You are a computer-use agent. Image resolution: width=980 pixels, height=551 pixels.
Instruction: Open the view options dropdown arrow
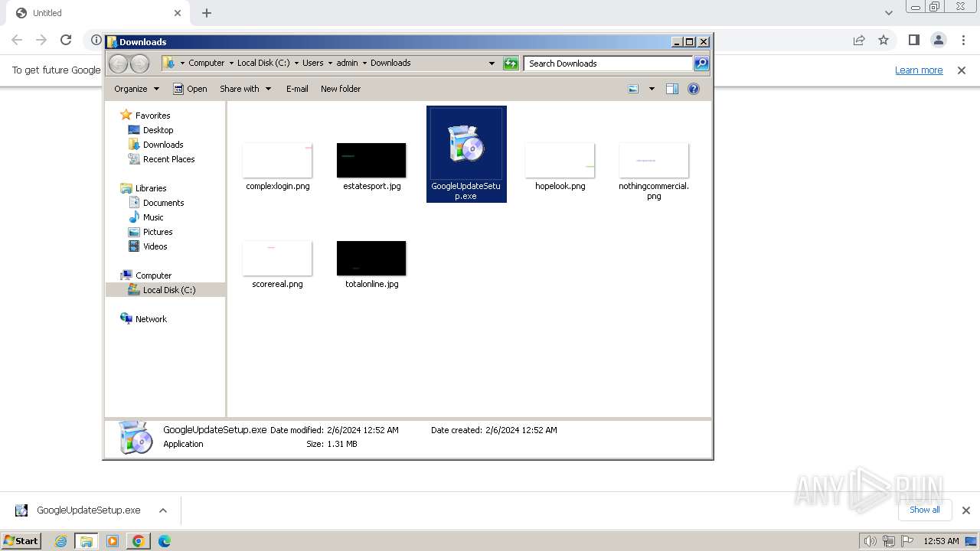click(x=652, y=89)
